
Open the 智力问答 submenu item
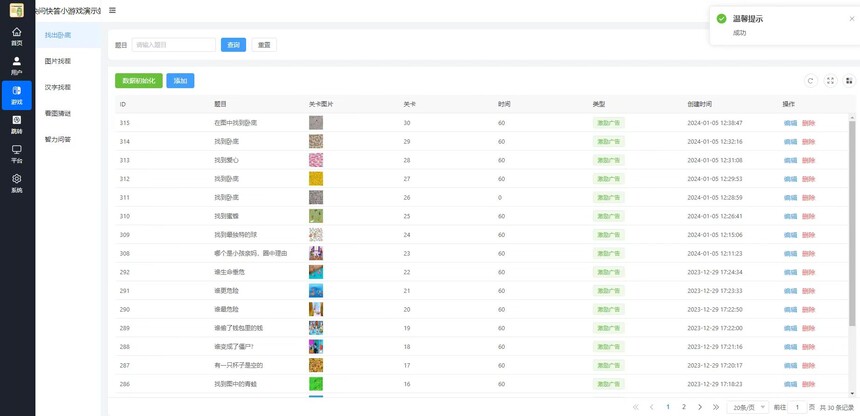tap(58, 139)
